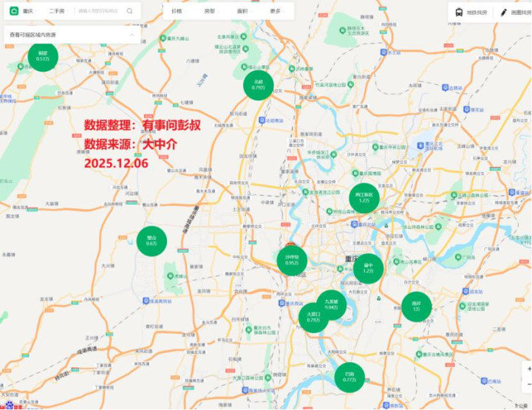Click the 铁山坪森林公园 marker
This screenshot has width=532, height=410.
click(x=438, y=226)
